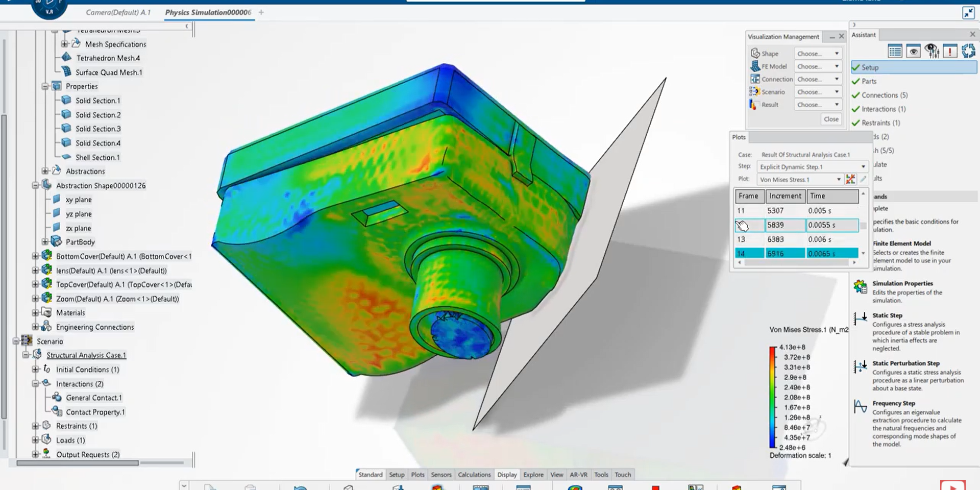The width and height of the screenshot is (980, 490).
Task: Open the Shape Choose dropdown
Action: click(x=817, y=54)
